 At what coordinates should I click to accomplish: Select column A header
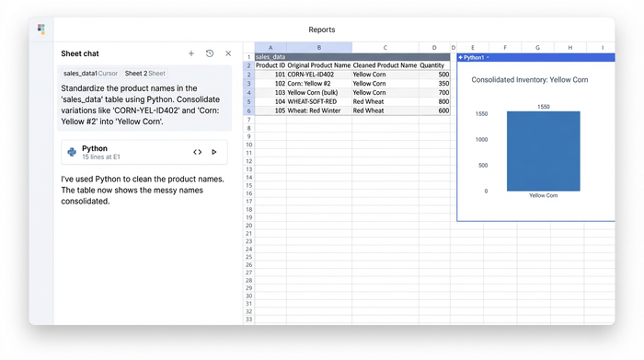(x=270, y=48)
